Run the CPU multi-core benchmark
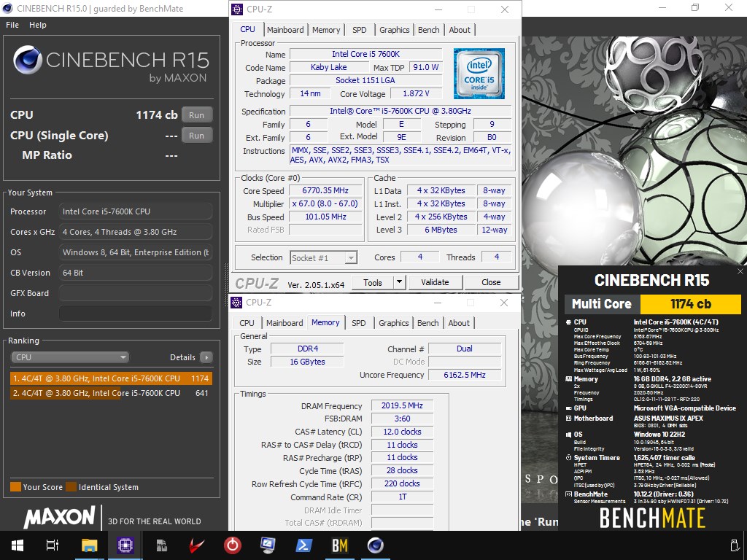Viewport: 747px width, 560px height. (196, 114)
